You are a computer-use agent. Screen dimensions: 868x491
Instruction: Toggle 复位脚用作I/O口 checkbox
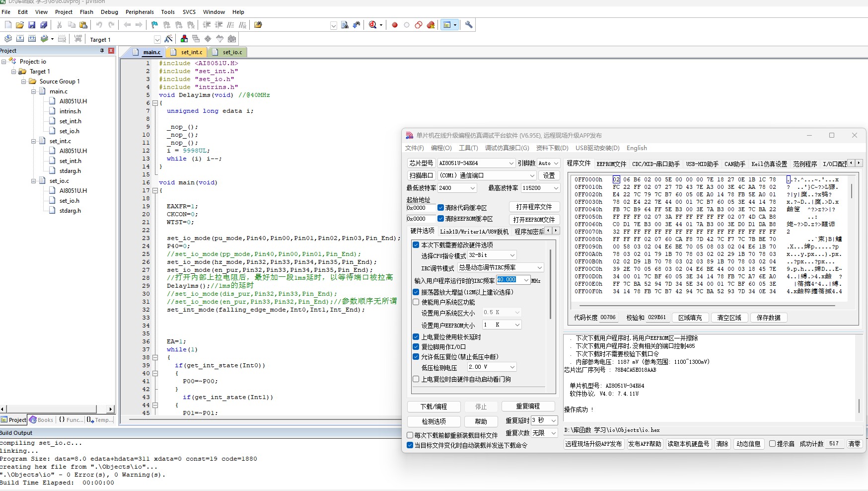[x=416, y=347]
